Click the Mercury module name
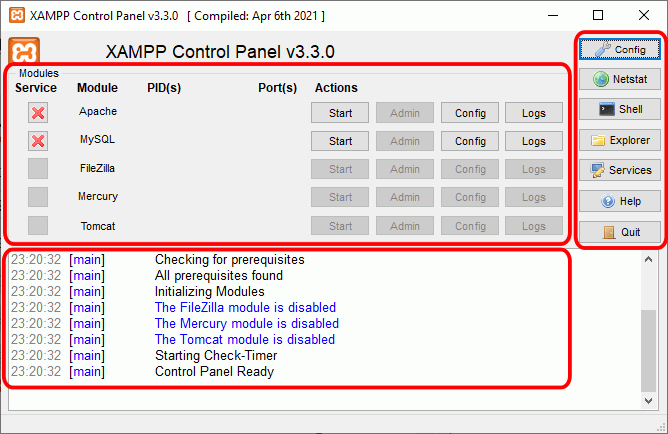668x434 pixels. (98, 196)
